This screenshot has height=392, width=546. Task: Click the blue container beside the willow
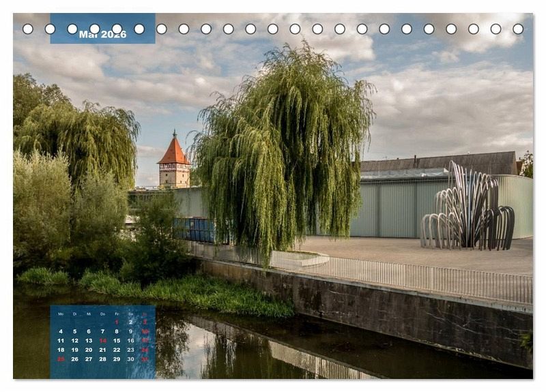(x=193, y=230)
